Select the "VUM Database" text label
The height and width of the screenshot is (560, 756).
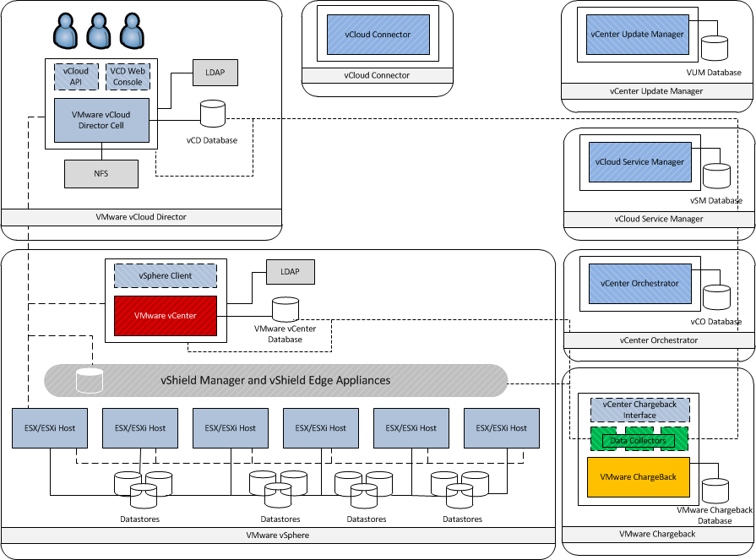(714, 73)
